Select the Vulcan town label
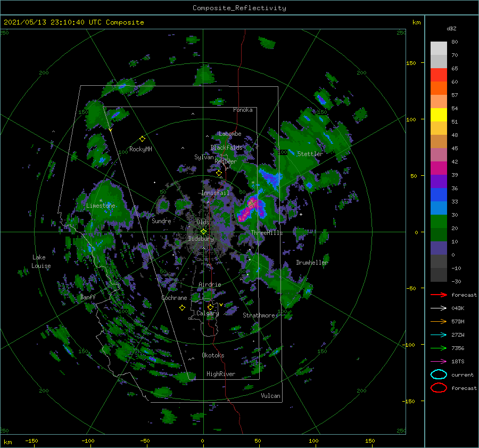Image resolution: width=479 pixels, height=448 pixels. click(x=271, y=396)
